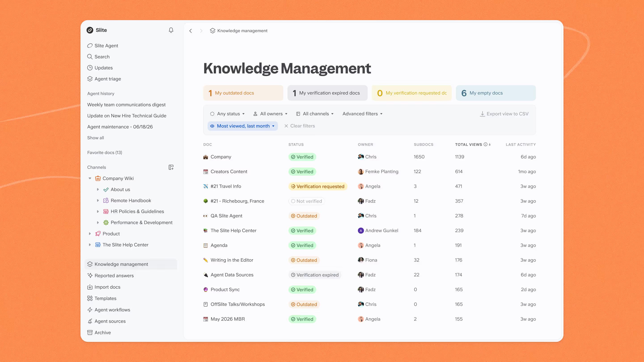644x362 pixels.
Task: Expand Performance & Development
Action: [98, 222]
